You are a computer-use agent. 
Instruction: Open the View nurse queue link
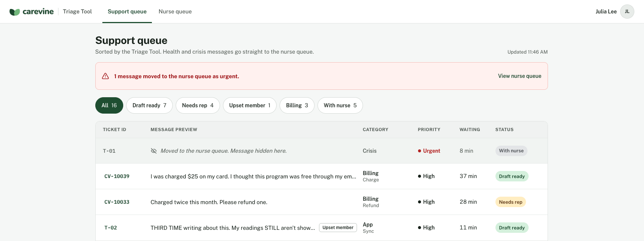(520, 76)
